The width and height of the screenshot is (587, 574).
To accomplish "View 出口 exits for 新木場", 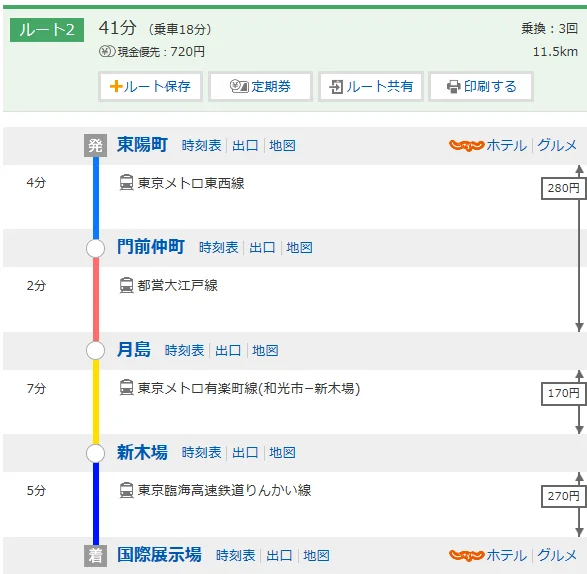I will tap(245, 453).
